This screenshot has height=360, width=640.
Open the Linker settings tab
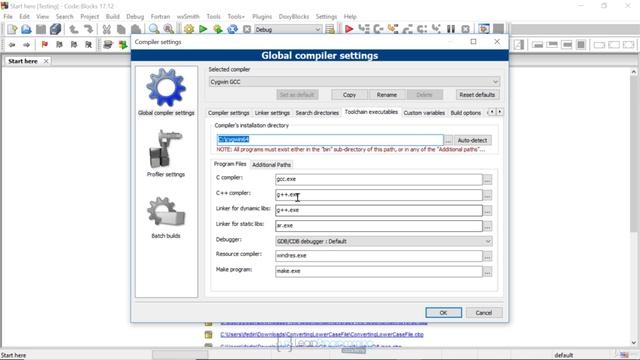pos(272,113)
